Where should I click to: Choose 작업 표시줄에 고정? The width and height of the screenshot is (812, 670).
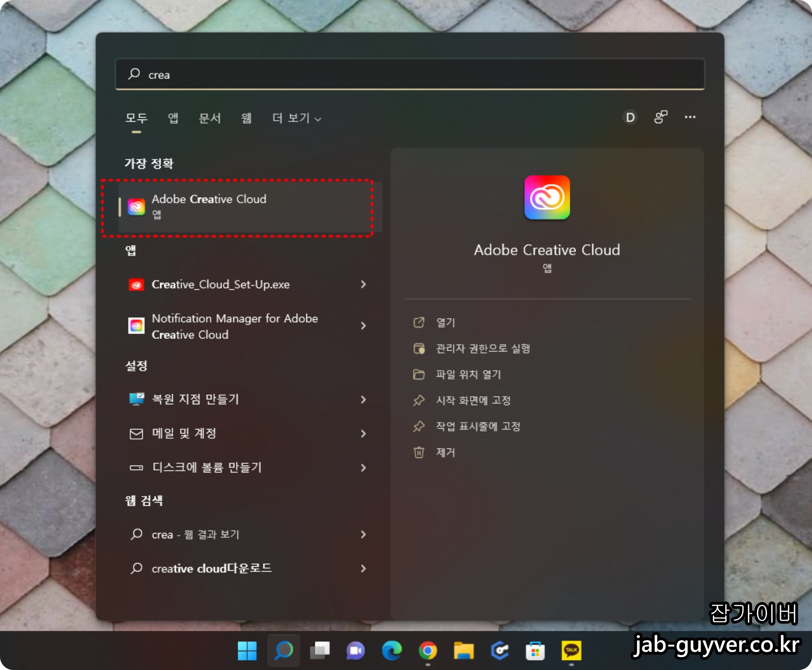coord(479,426)
